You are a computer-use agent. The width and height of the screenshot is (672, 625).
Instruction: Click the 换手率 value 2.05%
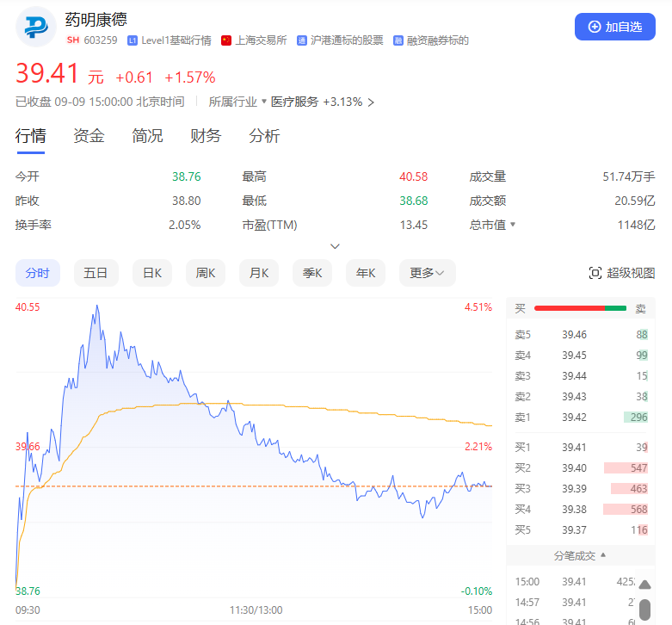(185, 225)
